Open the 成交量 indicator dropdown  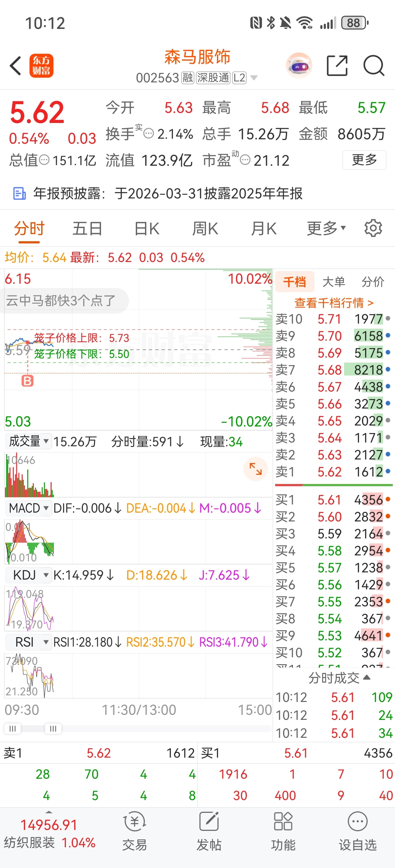tap(29, 441)
